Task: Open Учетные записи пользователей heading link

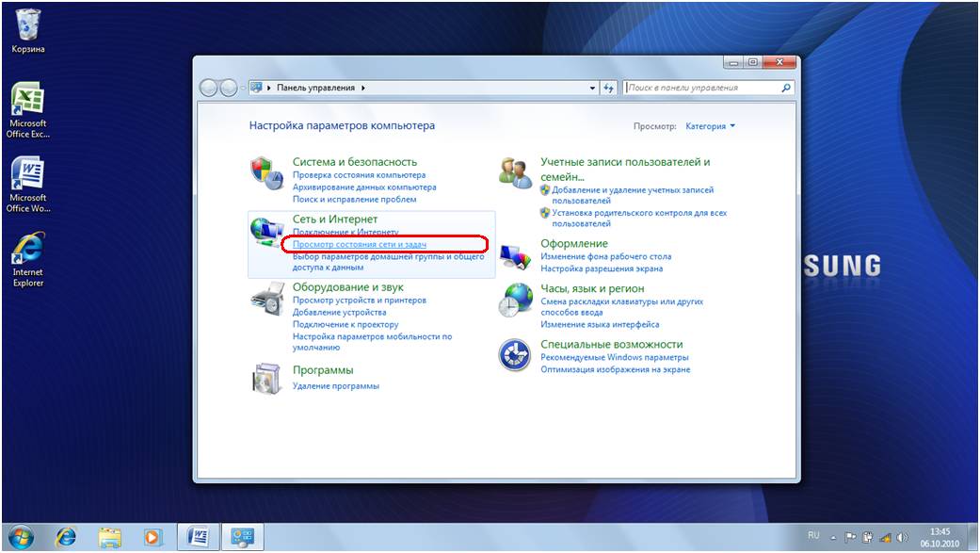Action: [x=625, y=170]
